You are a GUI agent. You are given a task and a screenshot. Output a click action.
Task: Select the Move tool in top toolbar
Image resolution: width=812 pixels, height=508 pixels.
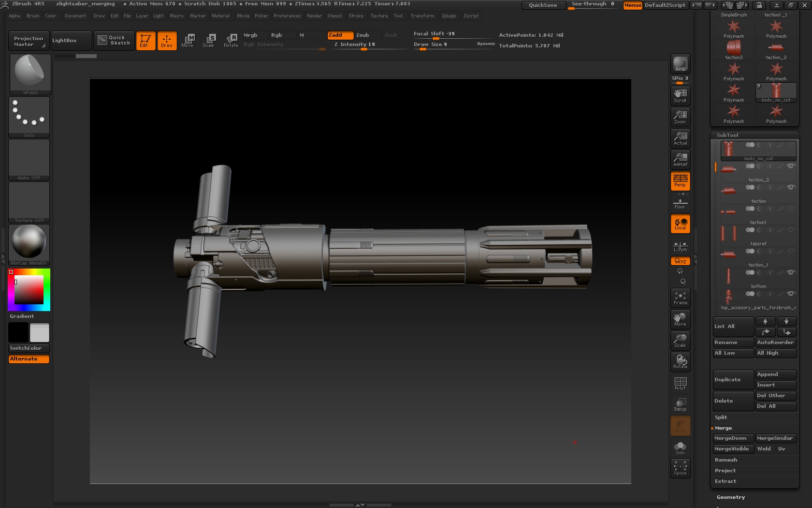click(188, 41)
